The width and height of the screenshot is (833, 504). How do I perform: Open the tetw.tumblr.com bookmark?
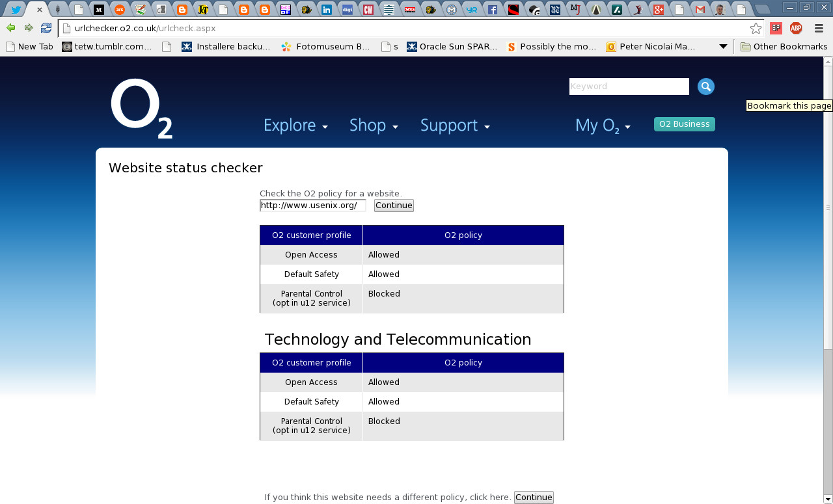[x=107, y=47]
